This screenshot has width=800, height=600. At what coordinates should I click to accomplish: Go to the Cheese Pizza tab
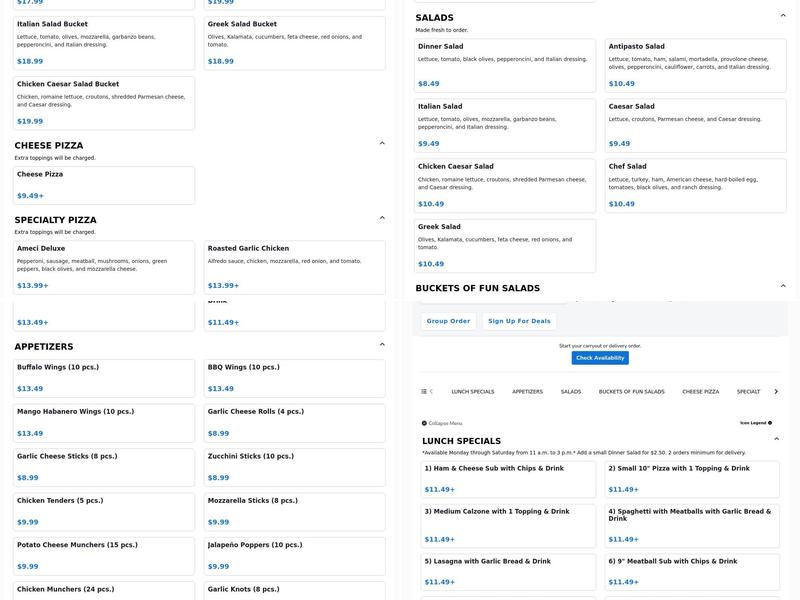[x=700, y=392]
